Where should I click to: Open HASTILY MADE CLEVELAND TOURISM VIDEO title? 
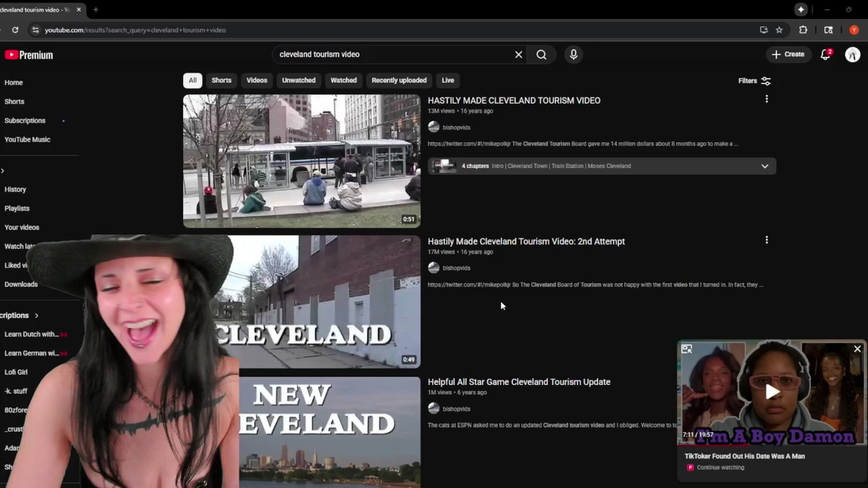pos(514,101)
